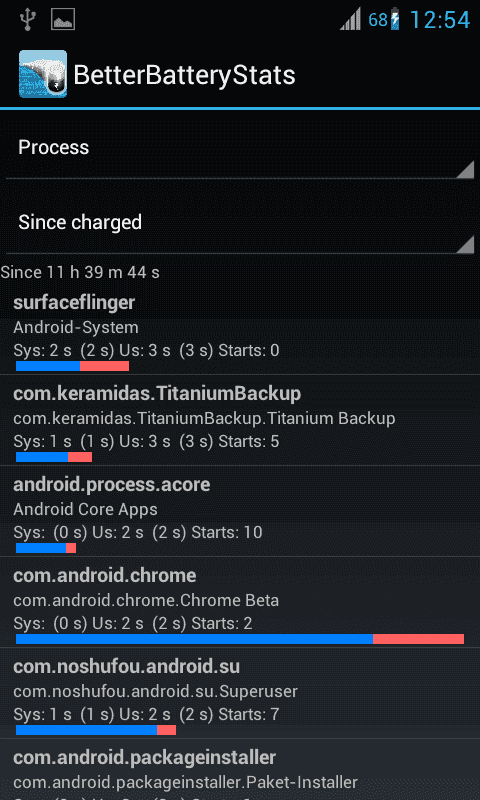
Task: Tap the BetterBatteryStats app icon
Action: click(x=43, y=74)
